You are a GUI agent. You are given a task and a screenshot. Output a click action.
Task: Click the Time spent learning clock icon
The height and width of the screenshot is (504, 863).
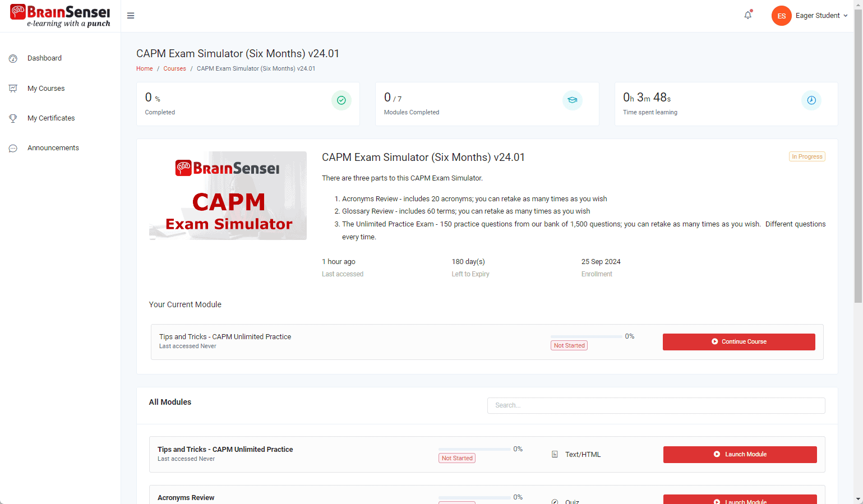click(x=811, y=100)
